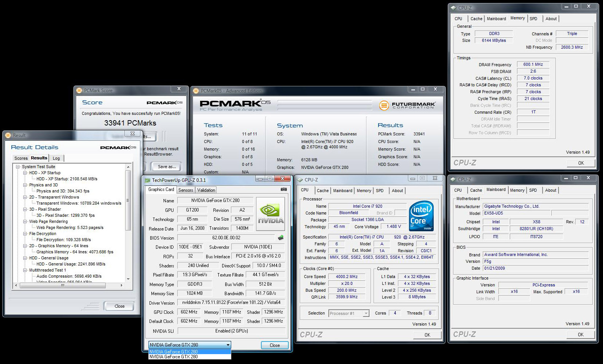Select 'Audio Compression: 5698.490 KB/s' row
This screenshot has width=603, height=364.
[69, 276]
